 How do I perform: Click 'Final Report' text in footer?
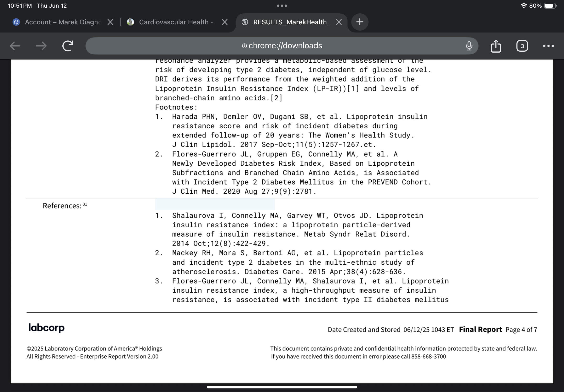481,329
